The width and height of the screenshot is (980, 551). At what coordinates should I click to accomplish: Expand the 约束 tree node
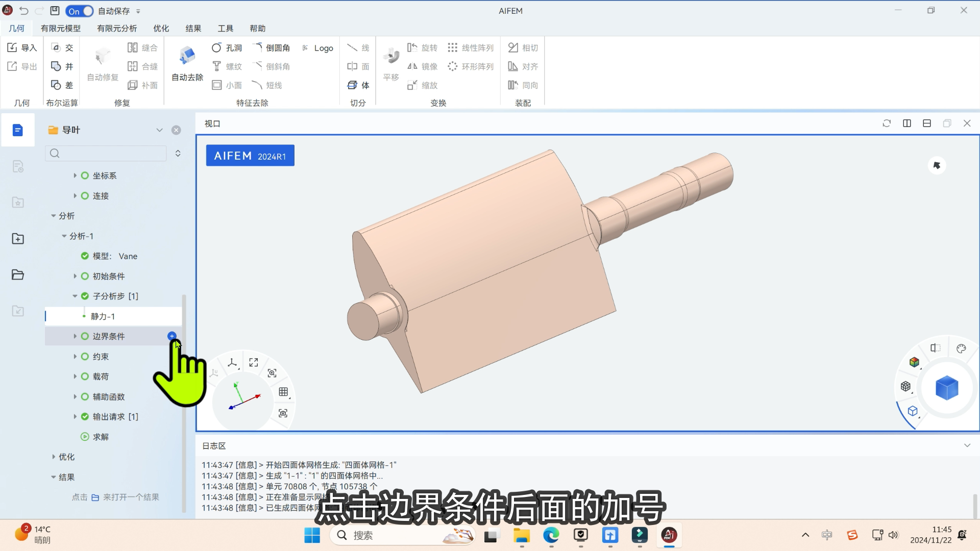[75, 357]
